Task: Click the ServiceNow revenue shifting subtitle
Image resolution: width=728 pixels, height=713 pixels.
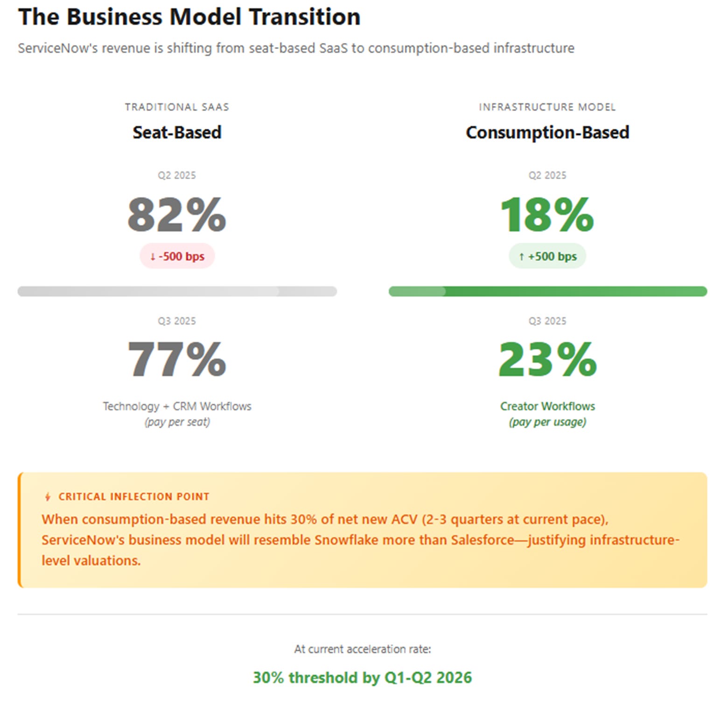Action: click(296, 48)
